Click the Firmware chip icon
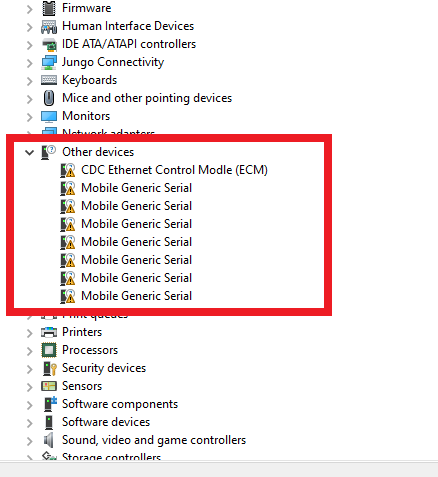Viewport: 438px width, 477px height. pos(49,8)
